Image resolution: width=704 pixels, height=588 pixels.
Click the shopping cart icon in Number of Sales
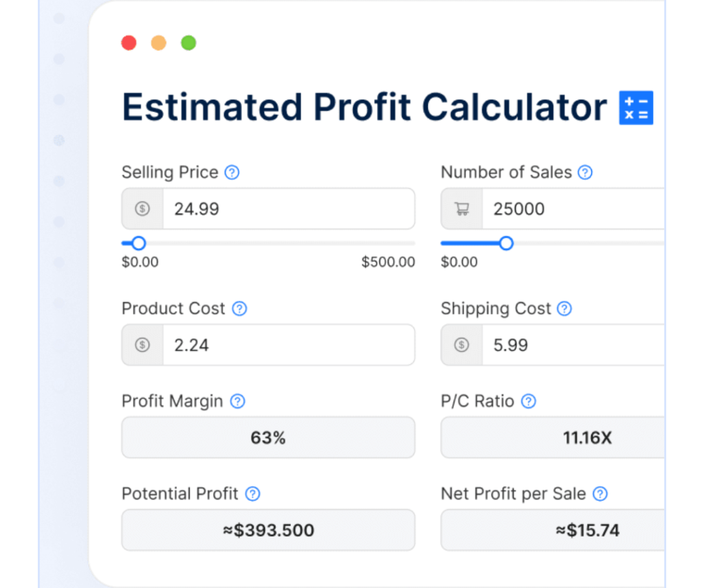461,209
